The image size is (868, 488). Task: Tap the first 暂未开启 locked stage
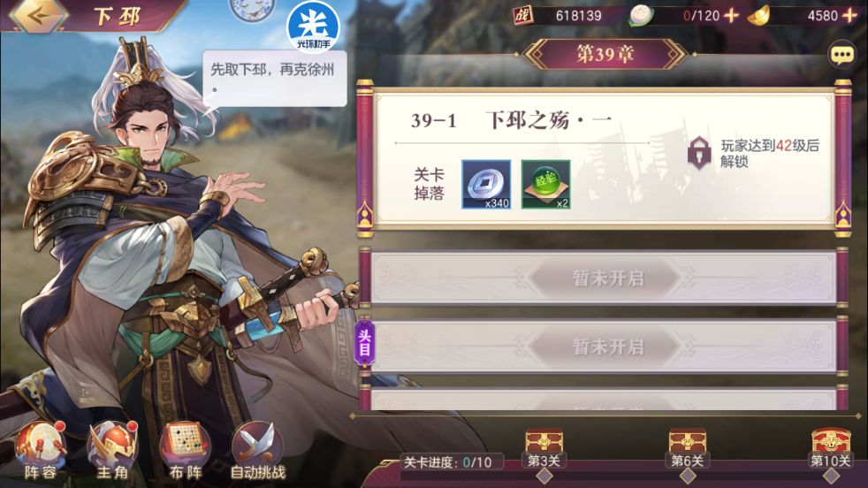tap(604, 278)
